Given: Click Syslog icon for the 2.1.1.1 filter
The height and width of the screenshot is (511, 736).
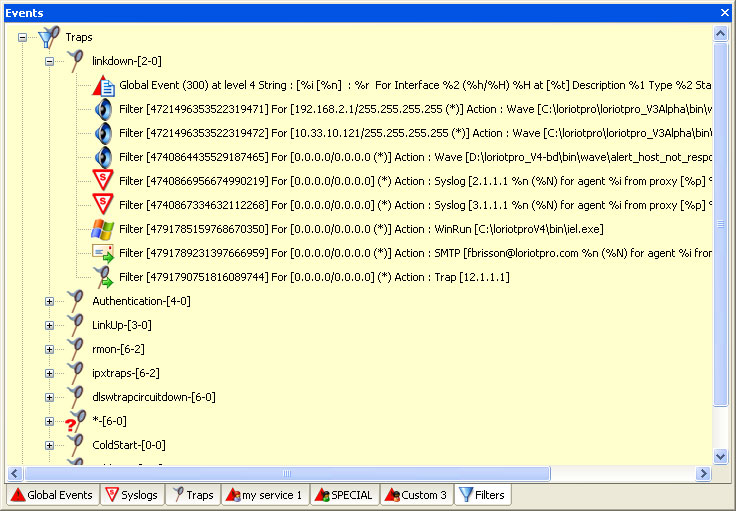Looking at the screenshot, I should tap(103, 181).
